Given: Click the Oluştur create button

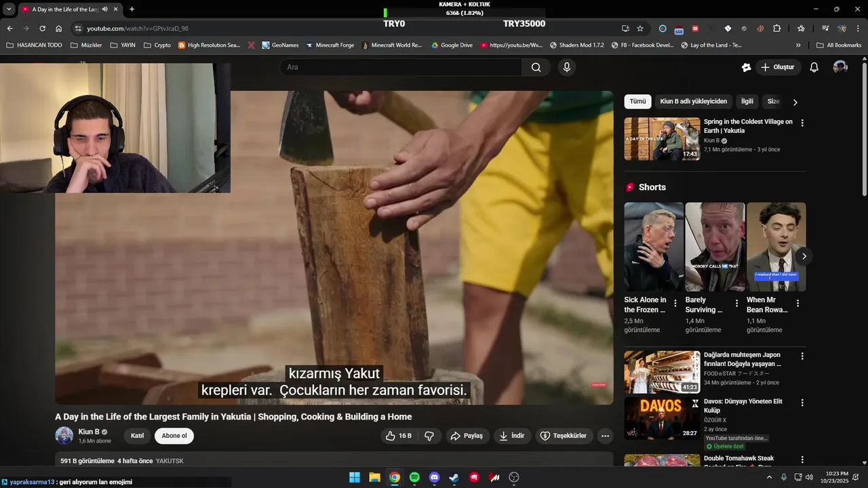Looking at the screenshot, I should pyautogui.click(x=777, y=67).
